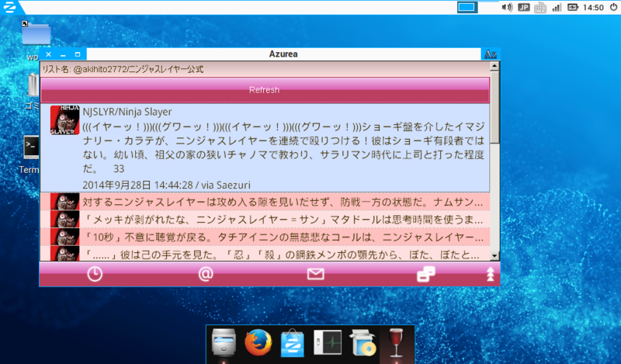Click the keyboard icon in system tray

(539, 8)
